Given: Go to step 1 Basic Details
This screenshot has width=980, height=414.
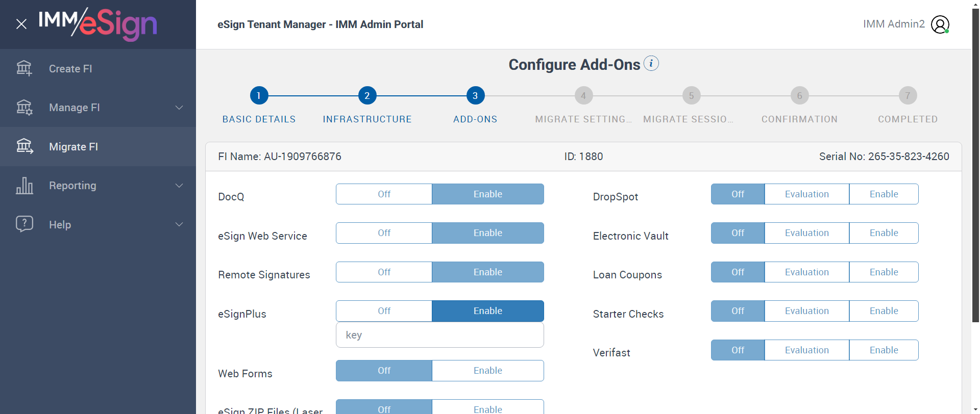Looking at the screenshot, I should click(259, 95).
